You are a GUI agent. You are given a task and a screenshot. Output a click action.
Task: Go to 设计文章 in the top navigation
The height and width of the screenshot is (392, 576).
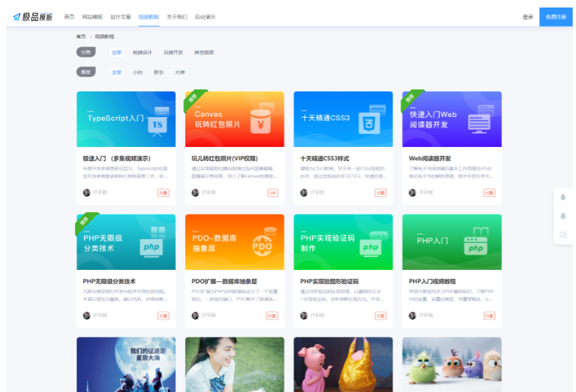120,16
